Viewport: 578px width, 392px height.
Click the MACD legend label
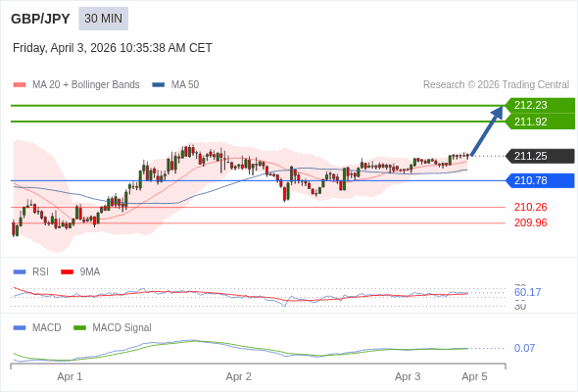coord(47,328)
